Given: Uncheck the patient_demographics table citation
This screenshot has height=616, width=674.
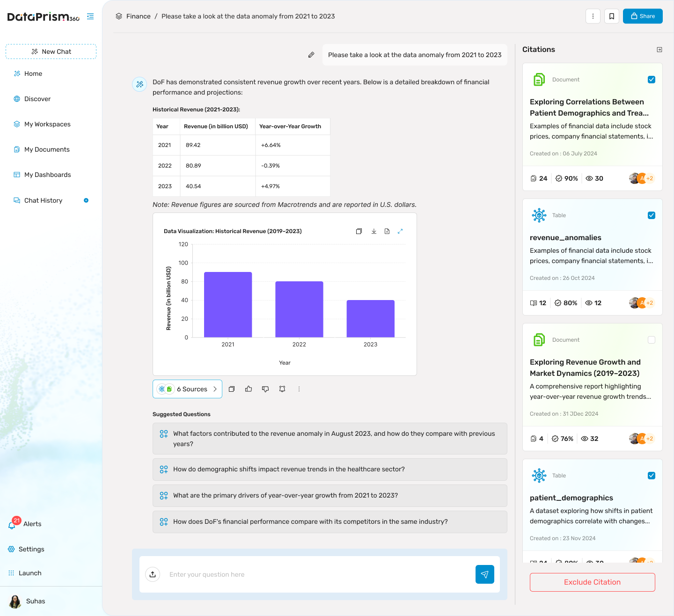Looking at the screenshot, I should tap(652, 476).
